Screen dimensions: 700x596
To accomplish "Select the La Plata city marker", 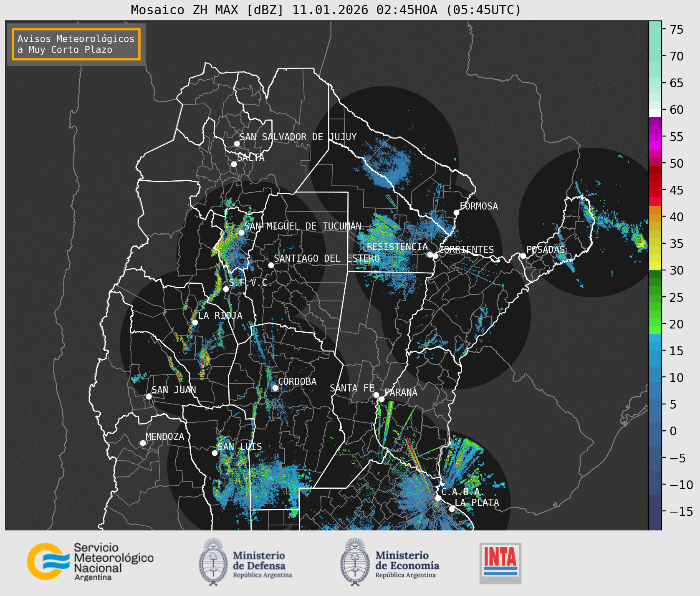I will [x=452, y=509].
